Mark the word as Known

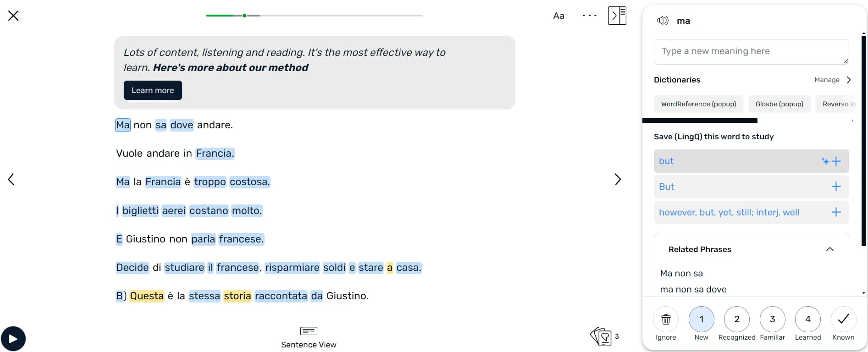tap(843, 319)
